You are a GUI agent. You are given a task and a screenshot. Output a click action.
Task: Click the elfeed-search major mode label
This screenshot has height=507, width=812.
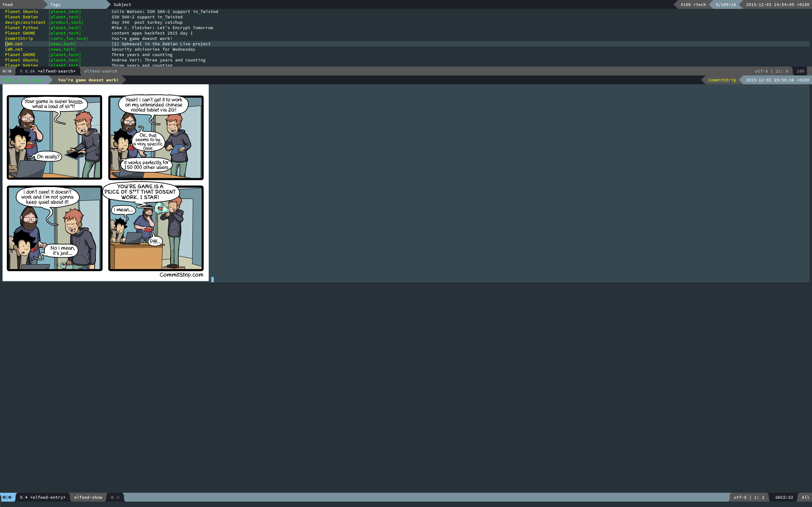[101, 71]
